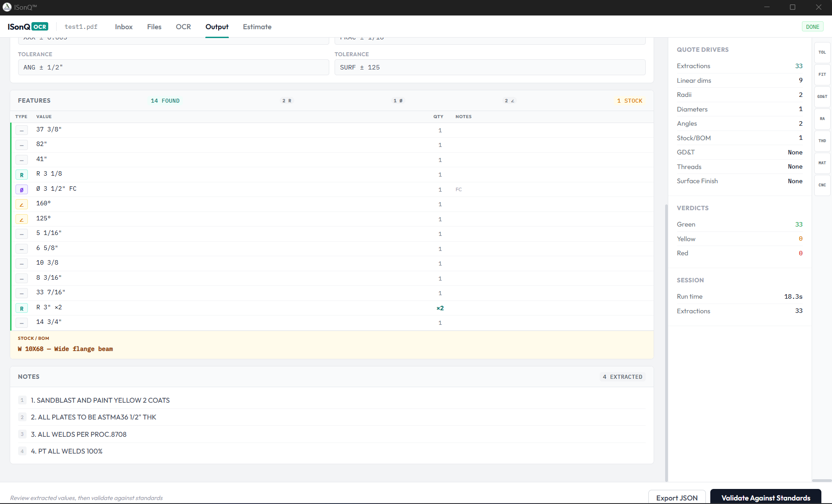832x504 pixels.
Task: Select the Output tab
Action: pyautogui.click(x=217, y=27)
